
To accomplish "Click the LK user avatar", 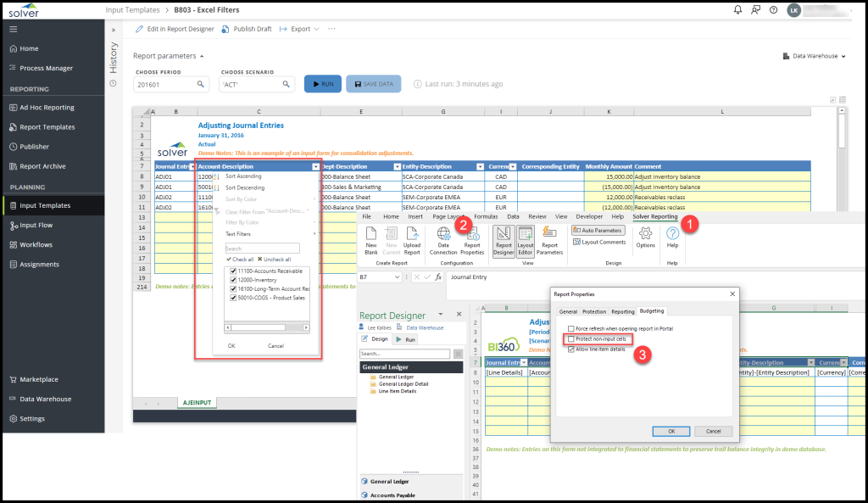I will pyautogui.click(x=793, y=10).
